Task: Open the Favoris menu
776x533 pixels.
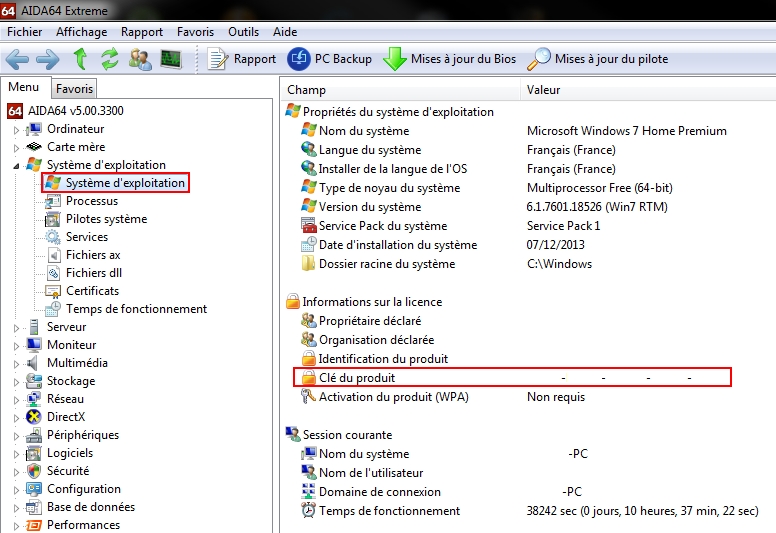Action: click(x=195, y=32)
